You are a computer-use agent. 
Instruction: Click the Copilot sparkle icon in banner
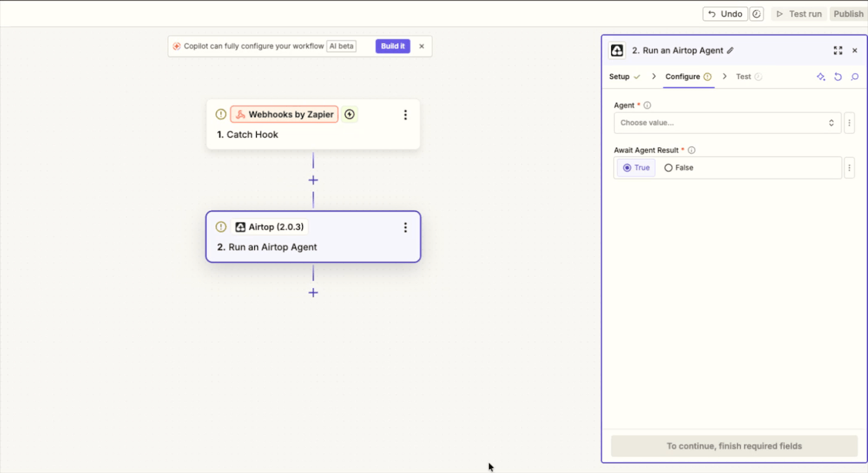pos(177,46)
